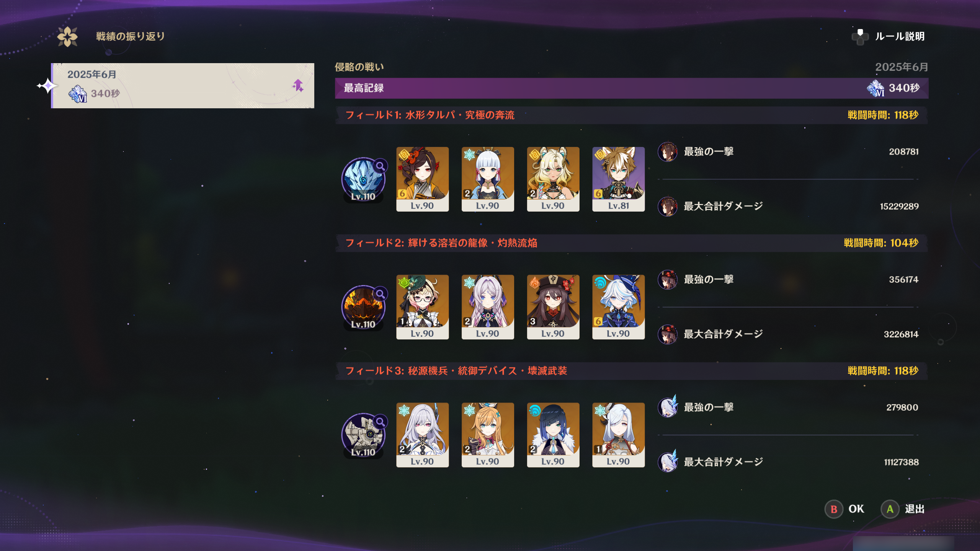Image resolution: width=980 pixels, height=551 pixels.
Task: Click the upgrade arrow icon on the 2025年6月 record
Action: (298, 86)
